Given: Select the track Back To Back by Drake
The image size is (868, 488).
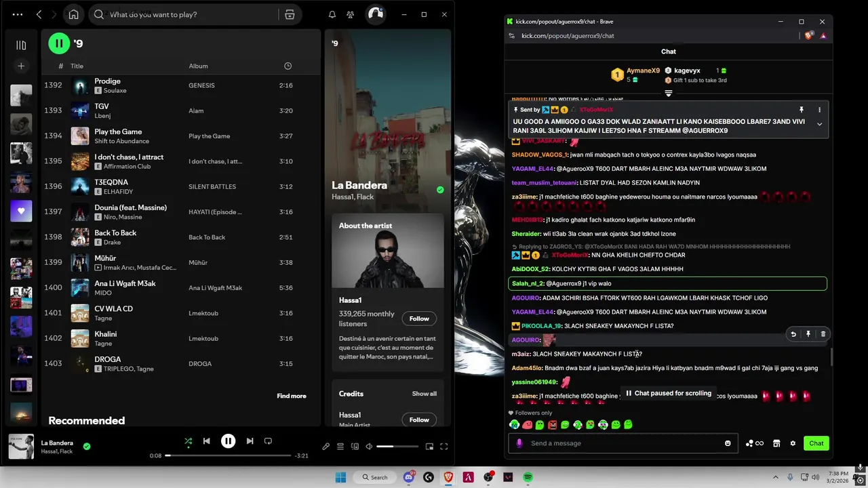Looking at the screenshot, I should click(x=180, y=237).
